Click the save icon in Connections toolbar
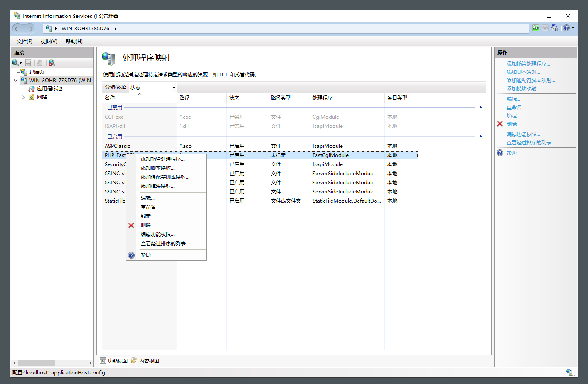Screen dimensions: 588x384 (x=28, y=63)
